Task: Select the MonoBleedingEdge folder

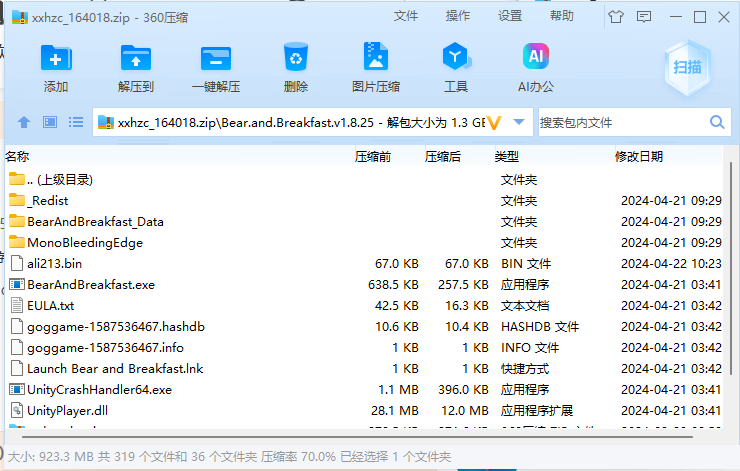Action: 363,243
